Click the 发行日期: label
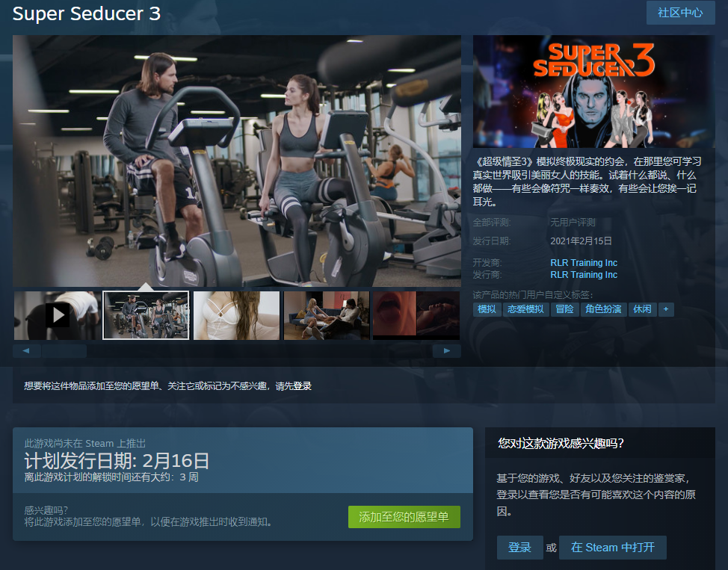Screen dimensions: 728x570 (x=492, y=241)
